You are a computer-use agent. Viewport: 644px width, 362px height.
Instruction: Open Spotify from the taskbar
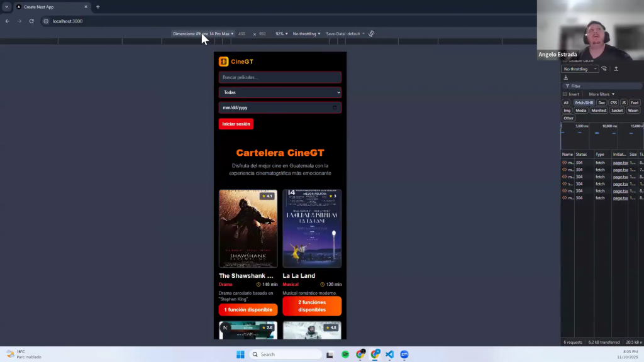pyautogui.click(x=345, y=354)
